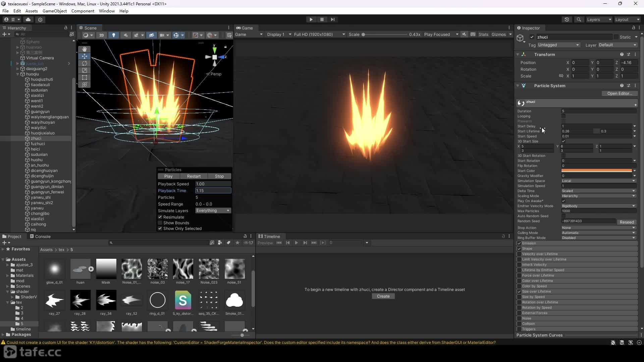The height and width of the screenshot is (362, 644).
Task: Open the Start Color swatch
Action: tap(597, 171)
